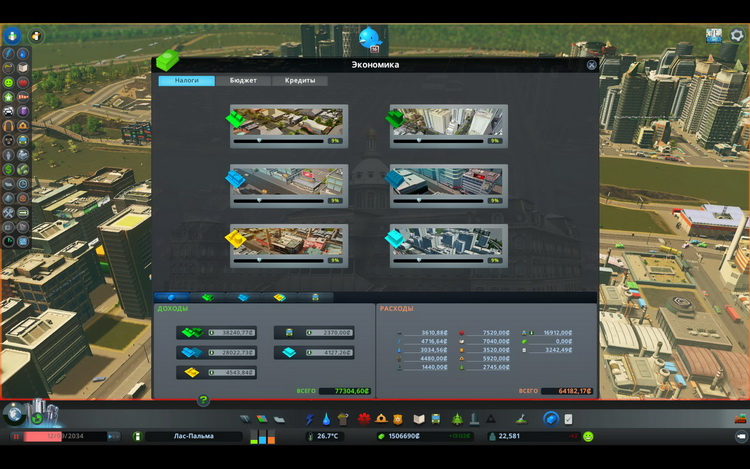Image resolution: width=750 pixels, height=469 pixels.
Task: Select the bus transport income filter tab
Action: 315,297
